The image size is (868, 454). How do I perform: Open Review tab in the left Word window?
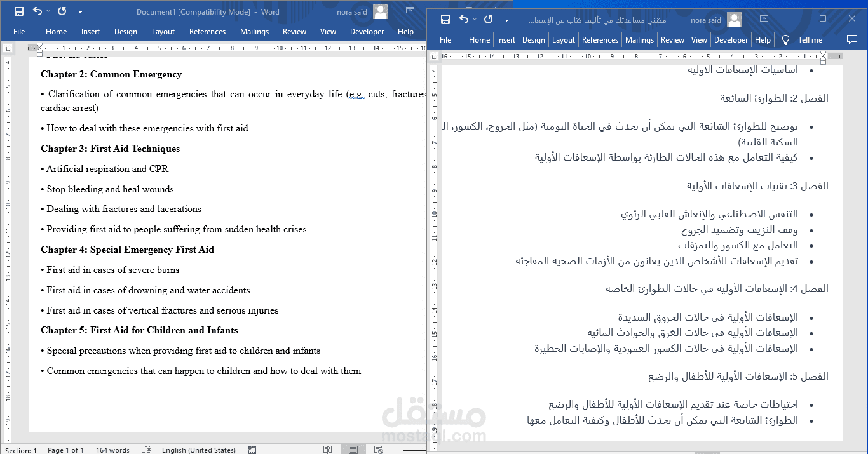[x=294, y=32]
